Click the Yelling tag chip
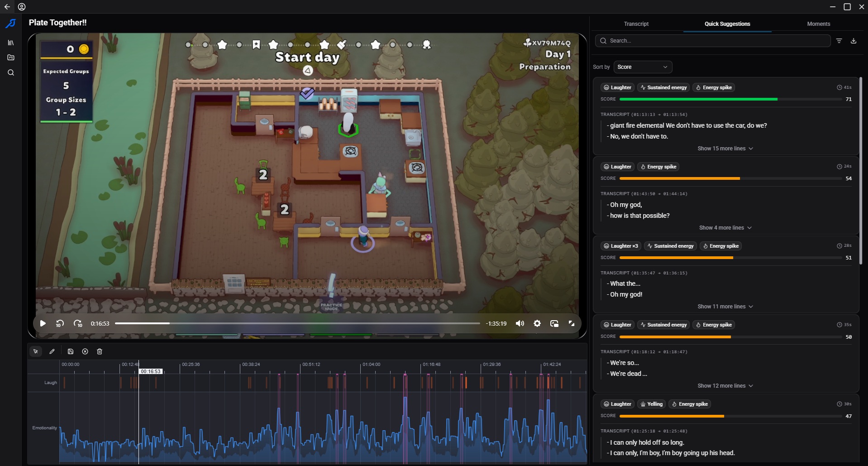Screen dimensions: 868x466 651,404
